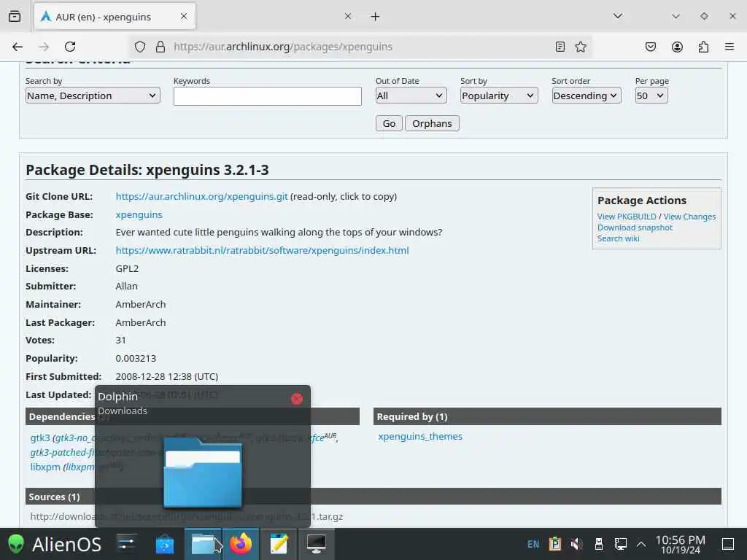
Task: Open the xpenguins_themes required-by link
Action: [x=420, y=436]
